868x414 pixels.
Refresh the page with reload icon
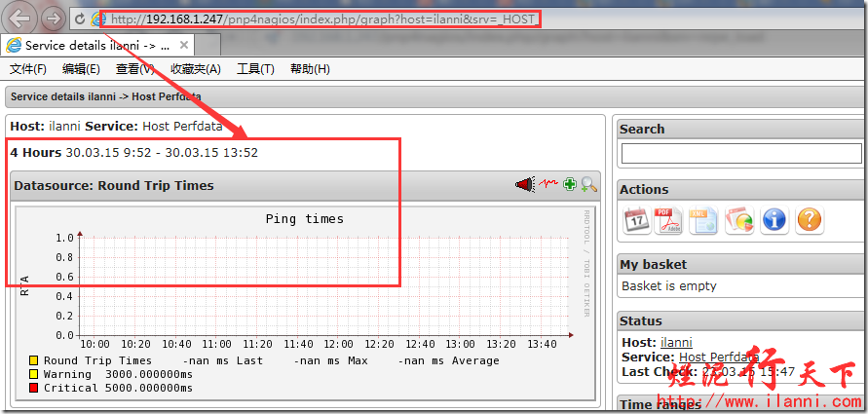coord(79,19)
